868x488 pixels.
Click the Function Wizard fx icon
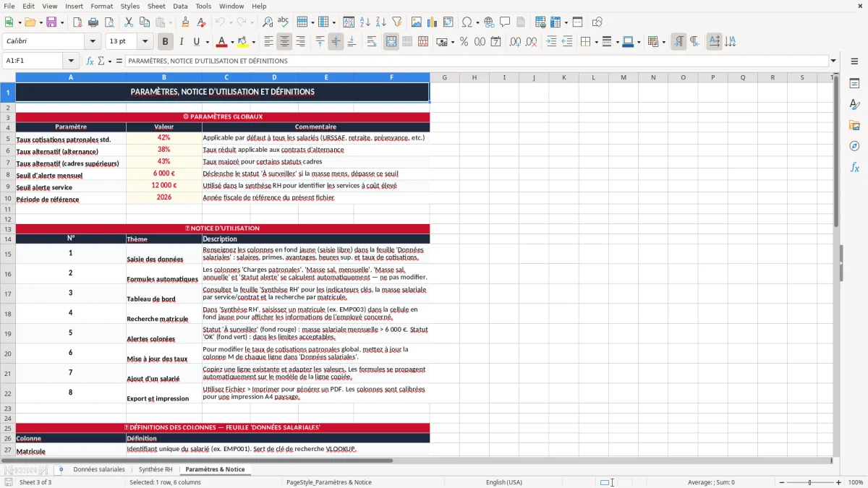tap(90, 61)
